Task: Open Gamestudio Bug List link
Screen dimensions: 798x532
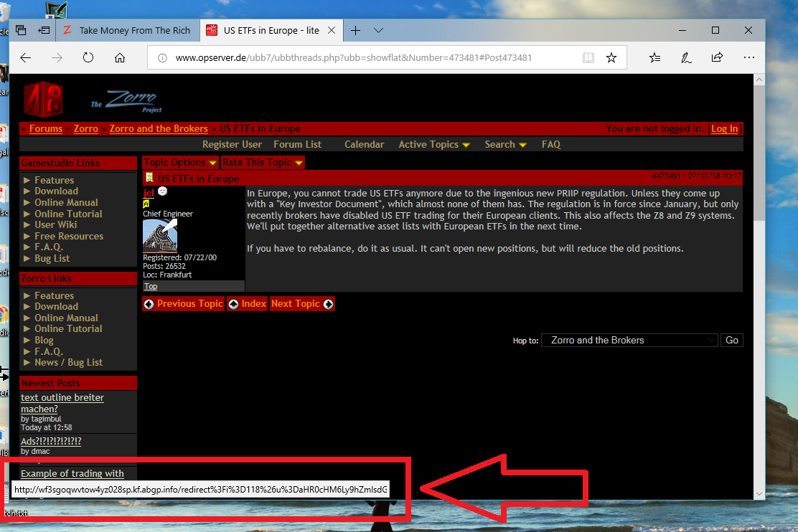Action: pos(52,258)
